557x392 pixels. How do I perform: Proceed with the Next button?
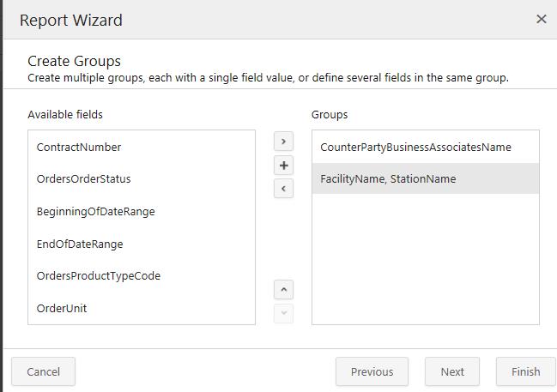pos(452,371)
